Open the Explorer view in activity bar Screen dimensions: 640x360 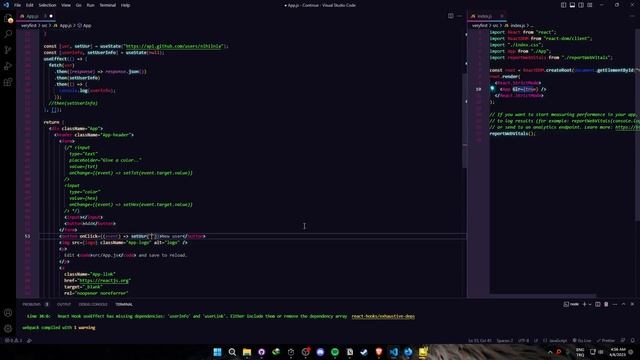point(8,18)
